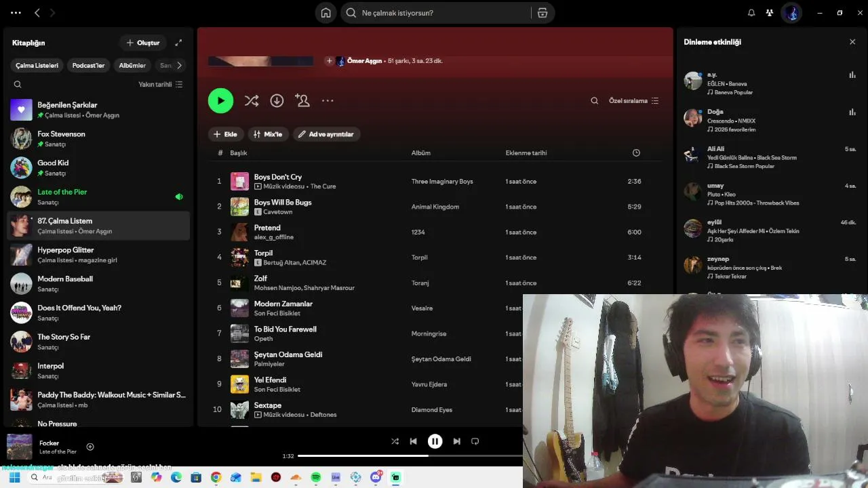Toggle smart shuffle for the playlist
Screen dimensions: 868x488
tap(252, 100)
